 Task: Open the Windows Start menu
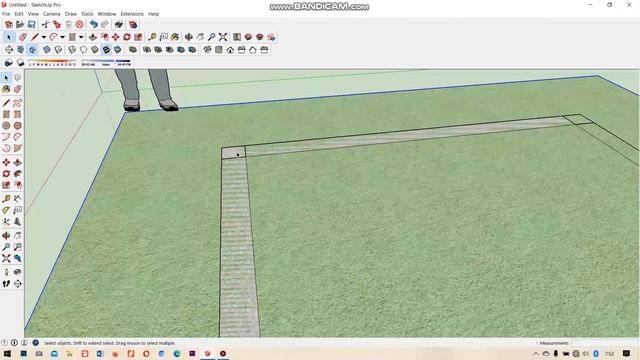point(7,353)
